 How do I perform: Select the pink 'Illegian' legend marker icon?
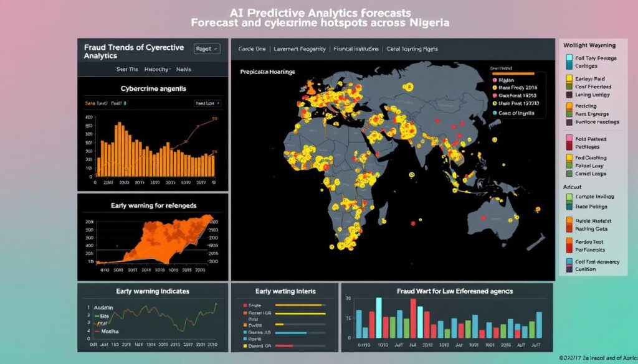[x=495, y=80]
